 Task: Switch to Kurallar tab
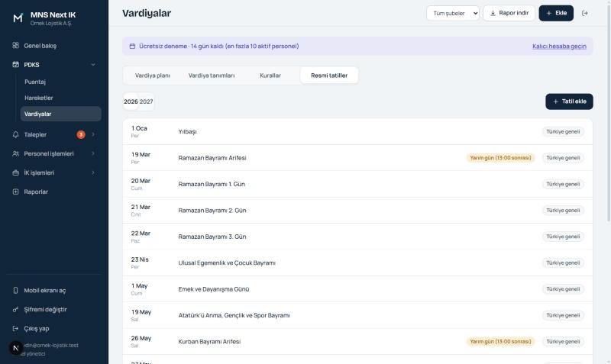[270, 76]
